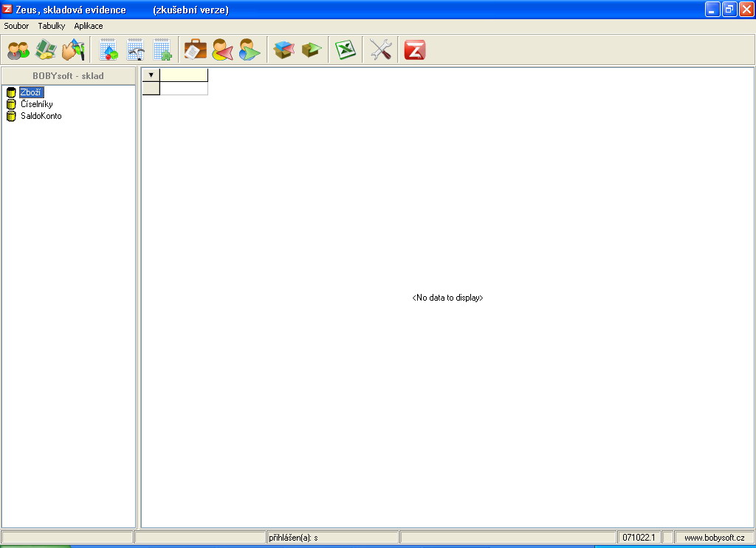The image size is (756, 548).
Task: Click the person with red arrow icon
Action: pos(222,49)
